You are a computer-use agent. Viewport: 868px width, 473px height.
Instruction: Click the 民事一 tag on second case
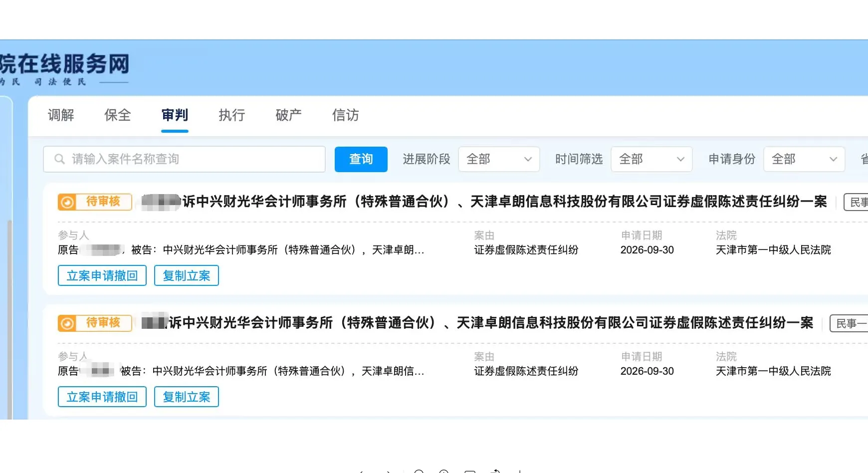[849, 323]
